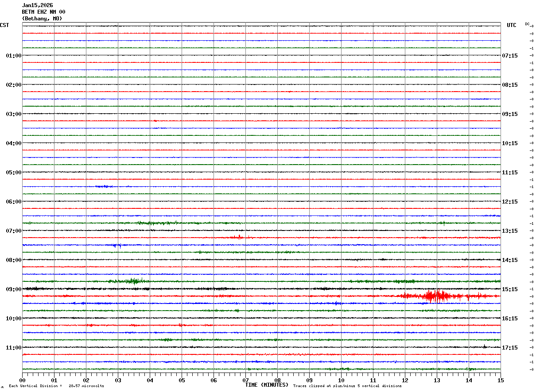The width and height of the screenshot is (536, 392).
Task: Click the UTC timezone label
Action: click(512, 25)
